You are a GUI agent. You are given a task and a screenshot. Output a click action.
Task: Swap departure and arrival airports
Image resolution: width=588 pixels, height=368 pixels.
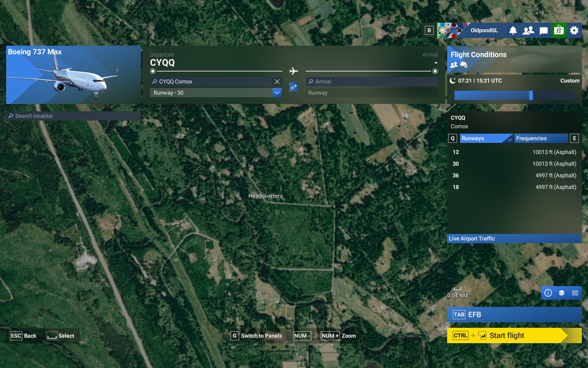[294, 87]
